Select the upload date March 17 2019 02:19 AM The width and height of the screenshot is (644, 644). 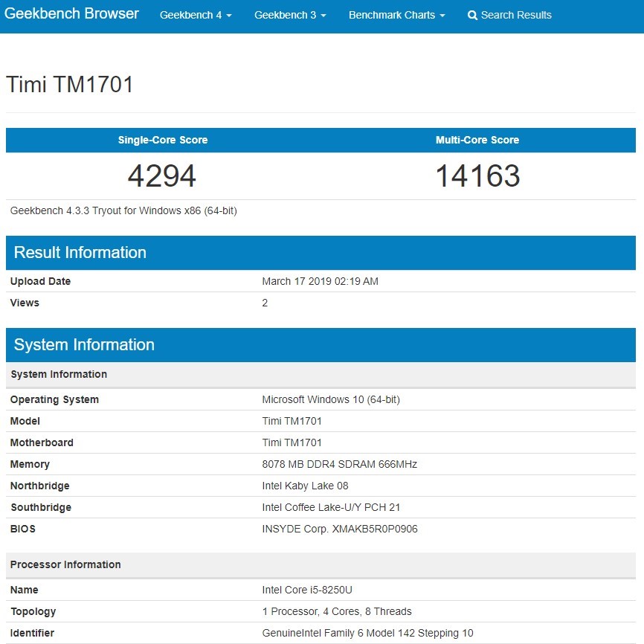point(320,281)
